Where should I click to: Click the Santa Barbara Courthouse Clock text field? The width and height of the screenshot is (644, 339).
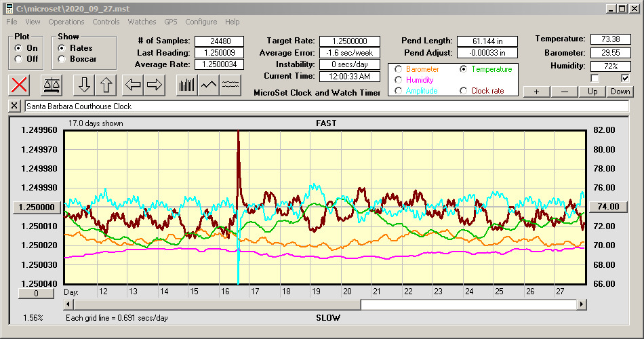tap(325, 106)
